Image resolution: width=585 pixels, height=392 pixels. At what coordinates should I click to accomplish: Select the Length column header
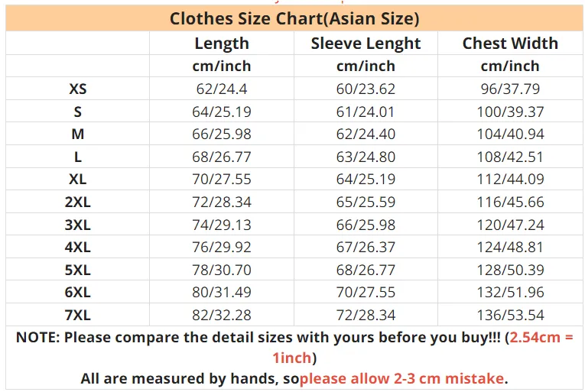coord(222,44)
